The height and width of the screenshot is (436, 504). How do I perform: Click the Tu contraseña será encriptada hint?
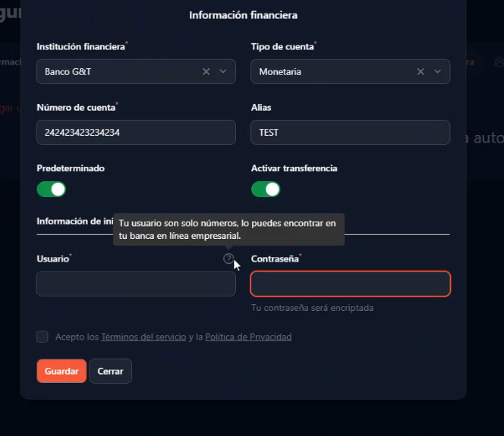[x=313, y=308]
